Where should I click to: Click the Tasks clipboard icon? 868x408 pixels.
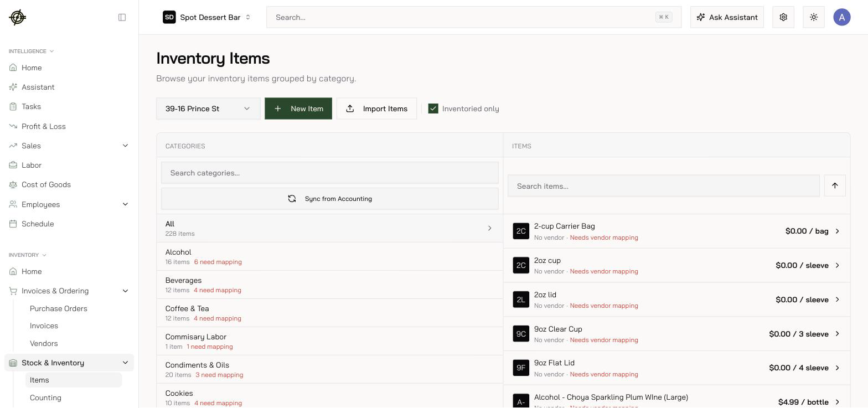click(13, 106)
